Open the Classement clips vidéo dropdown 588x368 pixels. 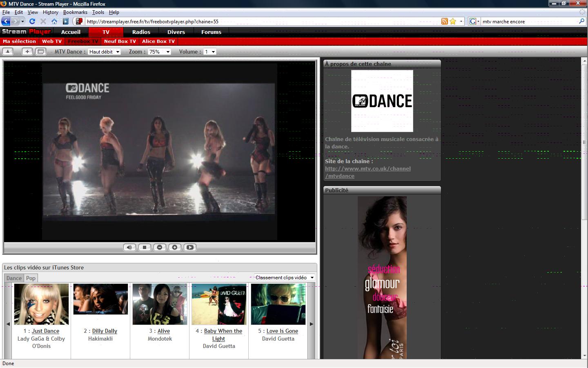click(284, 278)
